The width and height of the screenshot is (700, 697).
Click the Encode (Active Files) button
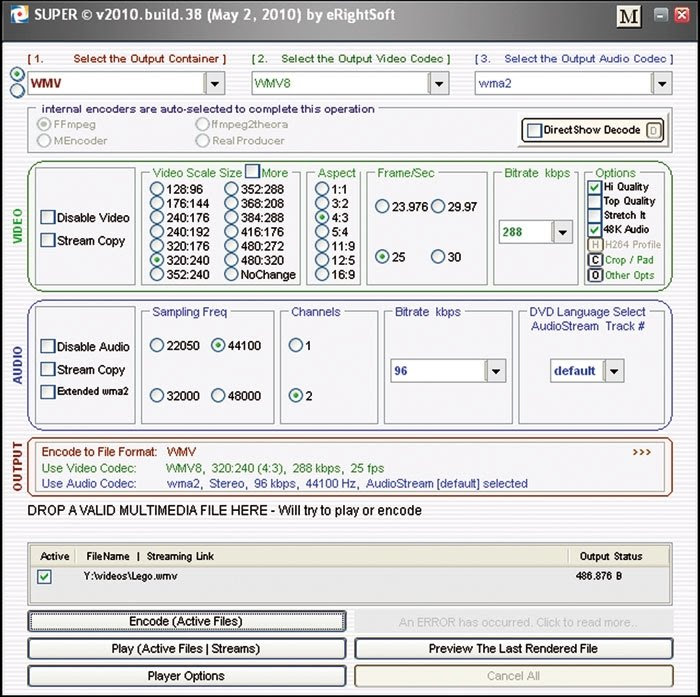pyautogui.click(x=187, y=622)
